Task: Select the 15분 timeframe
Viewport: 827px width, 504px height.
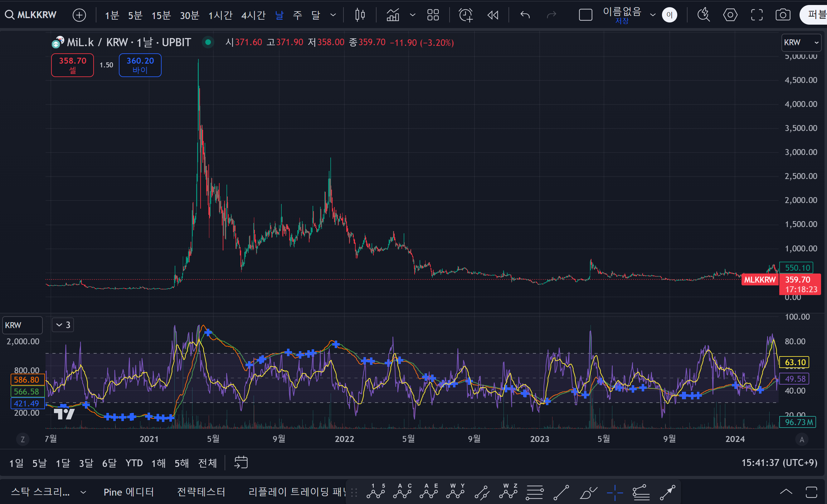Action: pos(161,15)
